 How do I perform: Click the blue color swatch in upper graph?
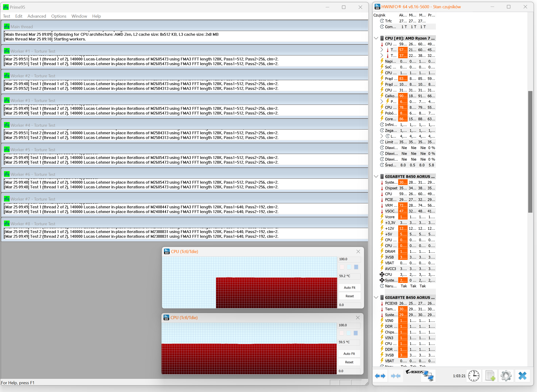point(356,267)
